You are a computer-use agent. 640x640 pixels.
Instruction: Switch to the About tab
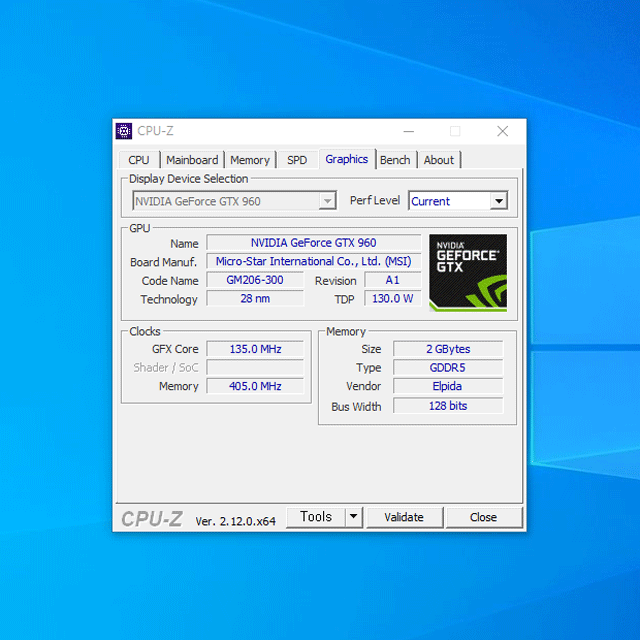point(439,160)
